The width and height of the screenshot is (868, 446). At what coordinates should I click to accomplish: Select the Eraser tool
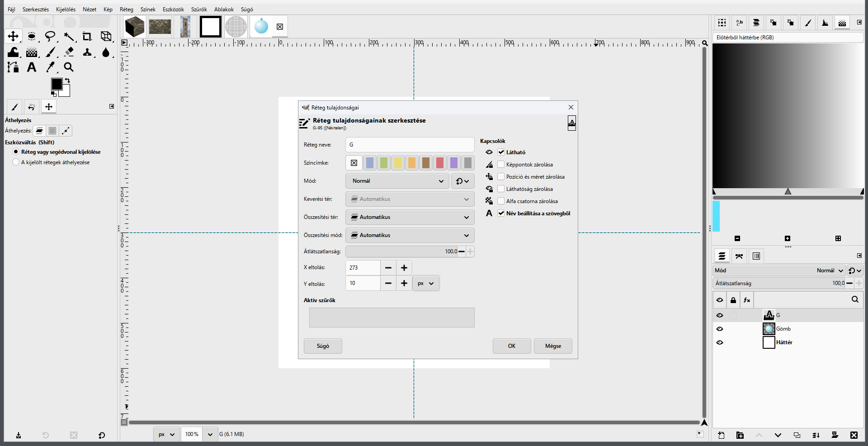coord(69,52)
